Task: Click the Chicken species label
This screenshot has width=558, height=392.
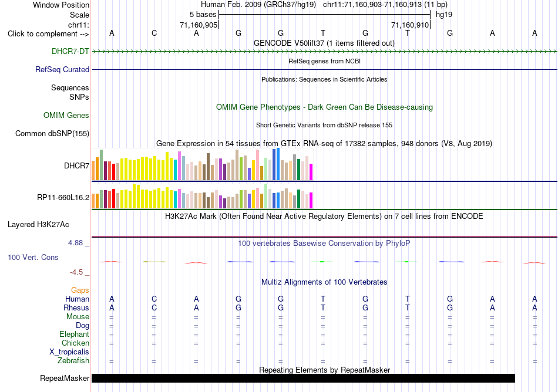Action: (75, 343)
